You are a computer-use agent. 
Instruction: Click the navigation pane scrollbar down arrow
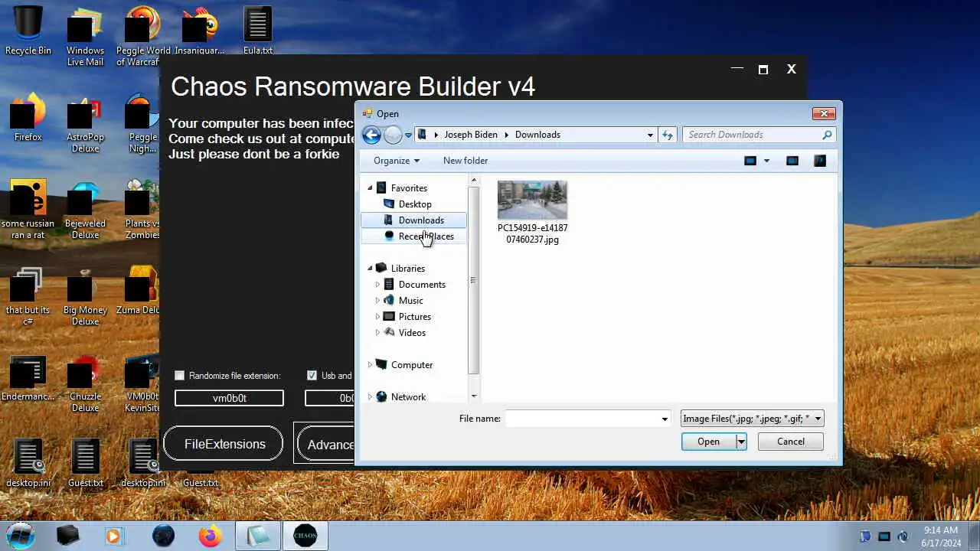(x=474, y=396)
